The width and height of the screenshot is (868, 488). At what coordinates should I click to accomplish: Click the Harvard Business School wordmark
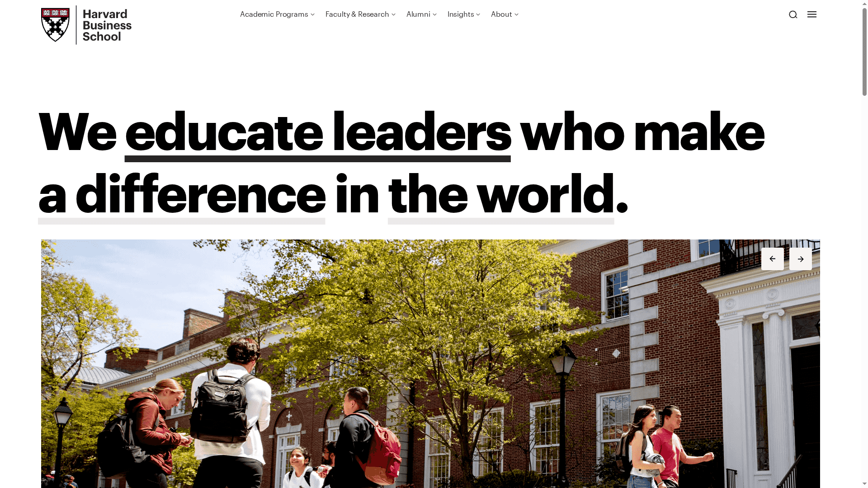click(x=107, y=25)
